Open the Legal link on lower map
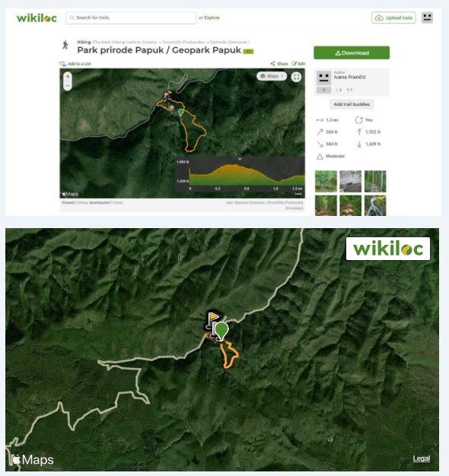 tap(422, 459)
